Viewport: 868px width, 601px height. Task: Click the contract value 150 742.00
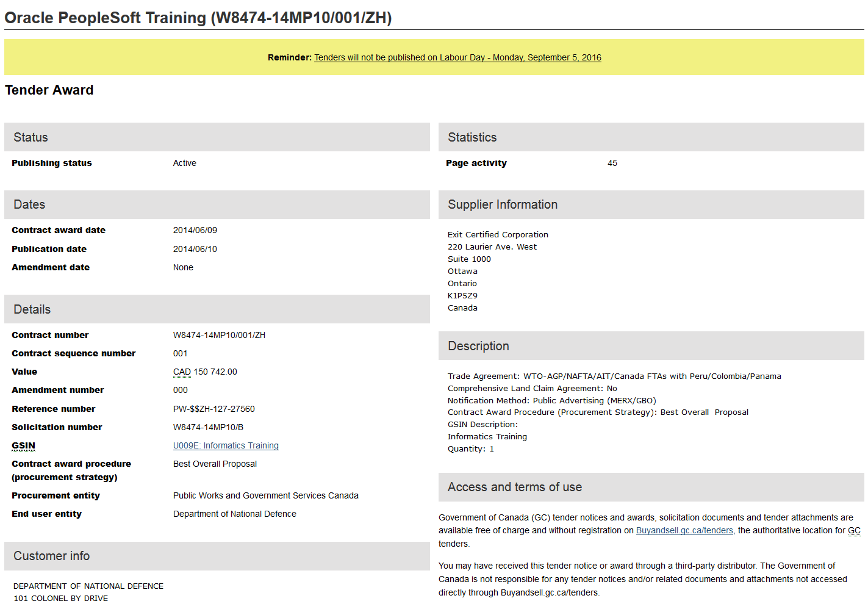click(x=215, y=372)
